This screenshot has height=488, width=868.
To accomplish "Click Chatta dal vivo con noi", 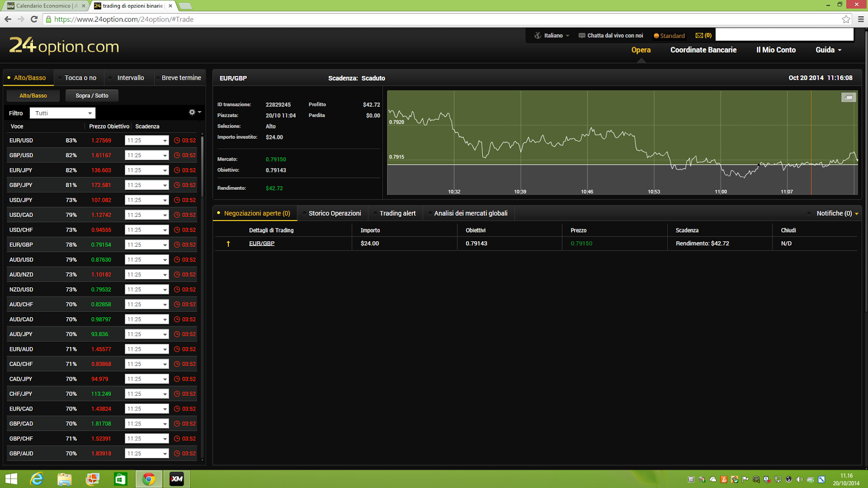I will click(615, 36).
